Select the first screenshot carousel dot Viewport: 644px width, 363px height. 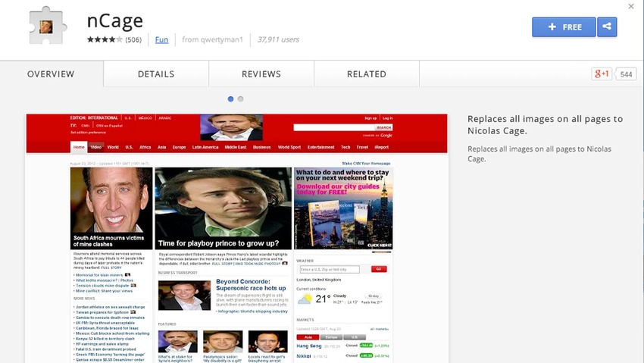230,99
